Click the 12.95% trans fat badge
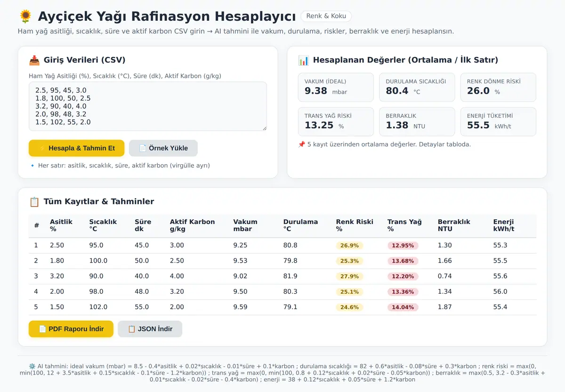The width and height of the screenshot is (565, 392). tap(403, 246)
